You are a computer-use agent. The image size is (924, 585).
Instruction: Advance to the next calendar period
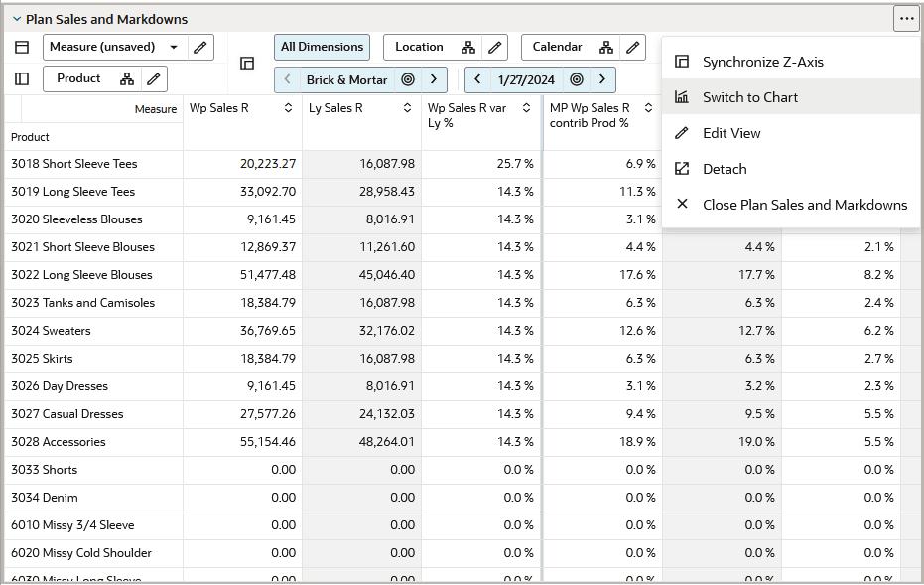point(602,79)
